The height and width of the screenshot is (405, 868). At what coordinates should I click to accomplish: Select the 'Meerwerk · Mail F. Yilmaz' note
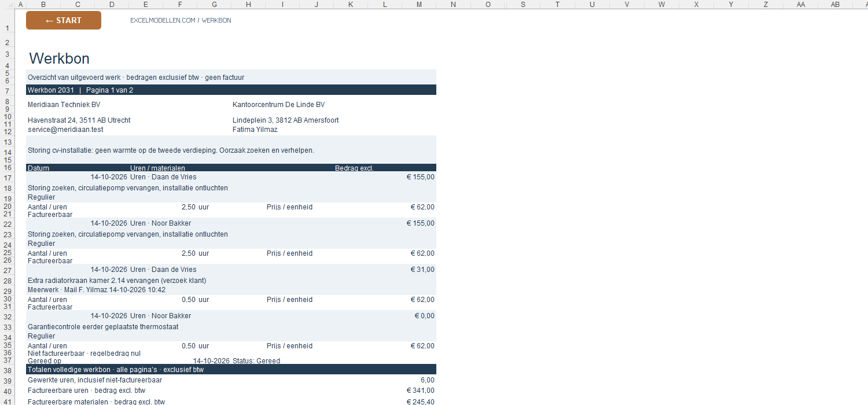click(x=97, y=290)
